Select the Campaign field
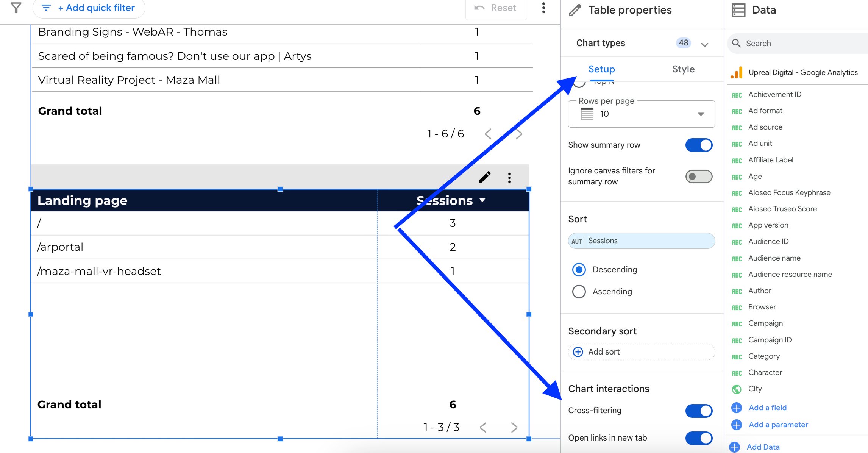Image resolution: width=868 pixels, height=453 pixels. (765, 323)
